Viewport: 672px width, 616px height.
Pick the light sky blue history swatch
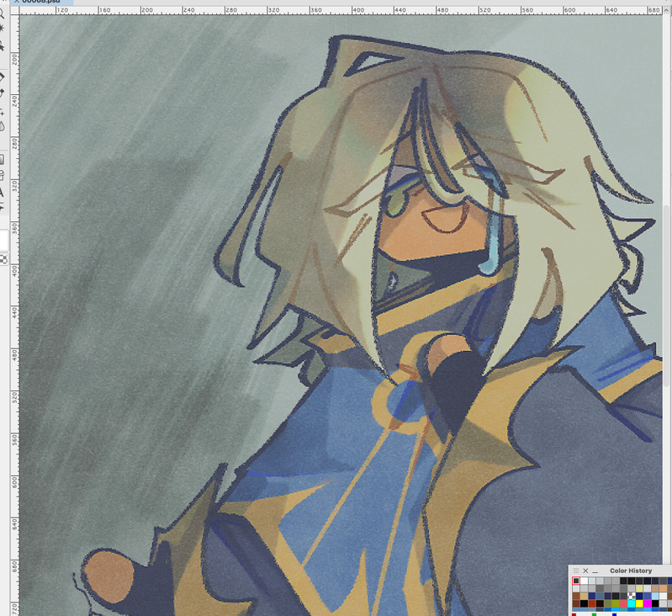pyautogui.click(x=655, y=596)
